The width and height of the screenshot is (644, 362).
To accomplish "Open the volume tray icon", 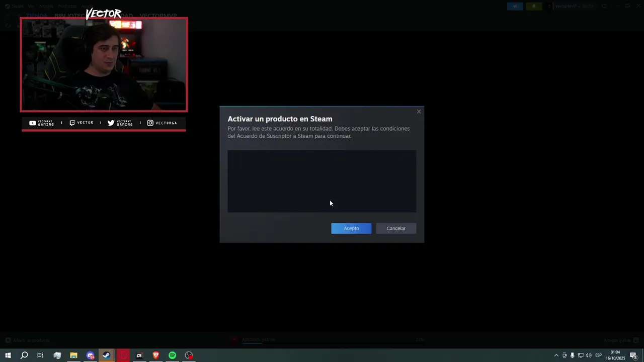I will tap(588, 355).
